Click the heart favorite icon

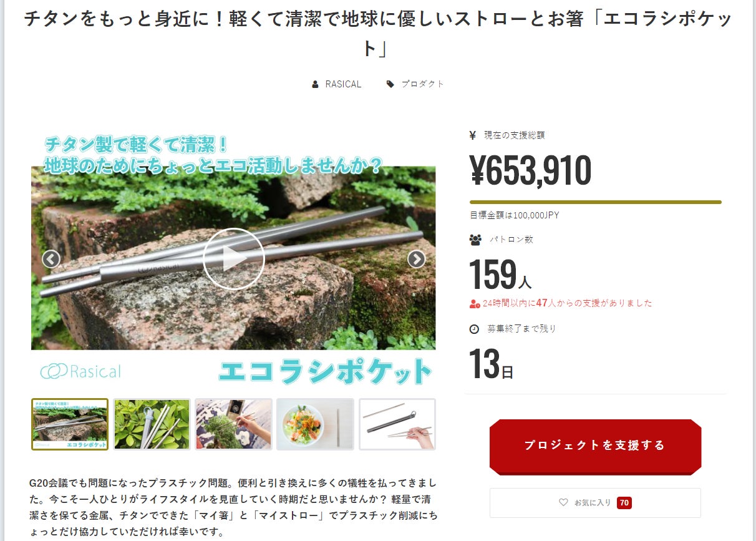click(563, 502)
